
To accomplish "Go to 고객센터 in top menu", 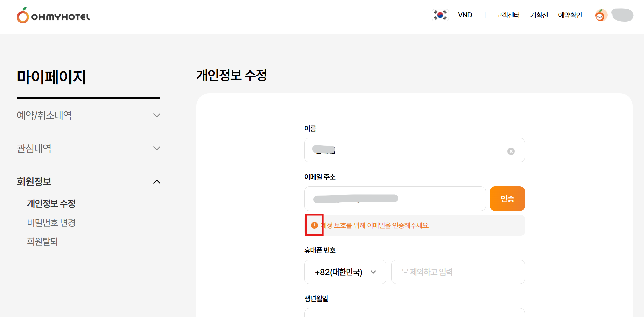I will coord(508,15).
